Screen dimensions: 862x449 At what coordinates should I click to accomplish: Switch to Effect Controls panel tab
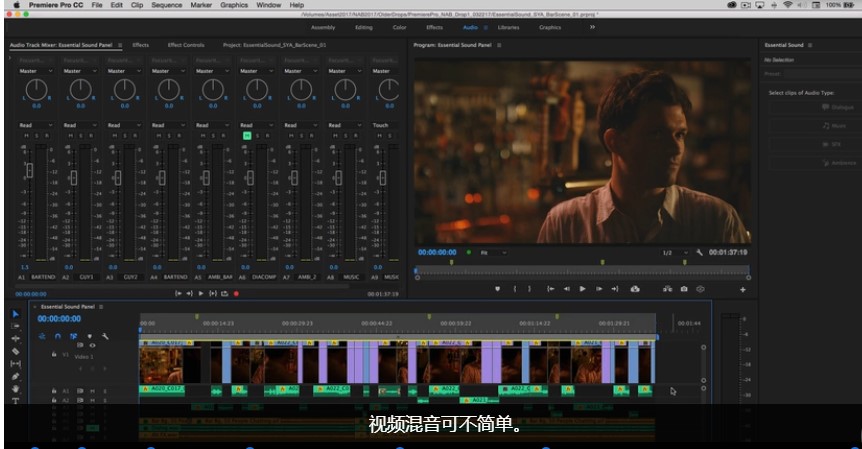point(186,45)
